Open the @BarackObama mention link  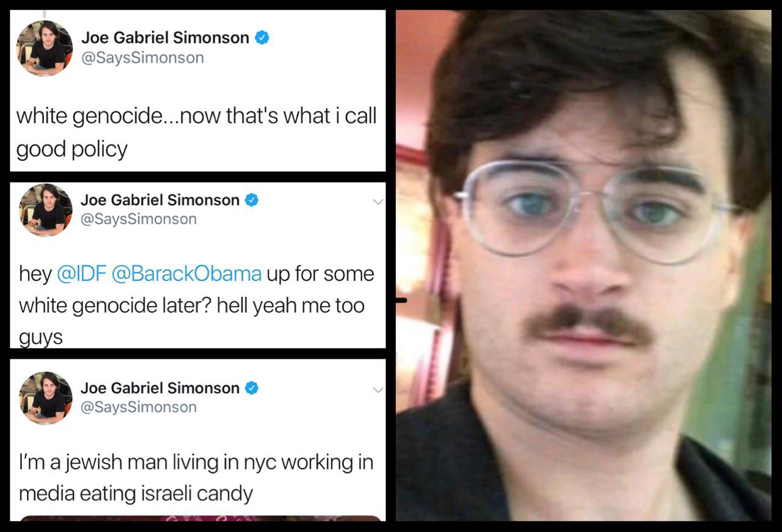186,274
